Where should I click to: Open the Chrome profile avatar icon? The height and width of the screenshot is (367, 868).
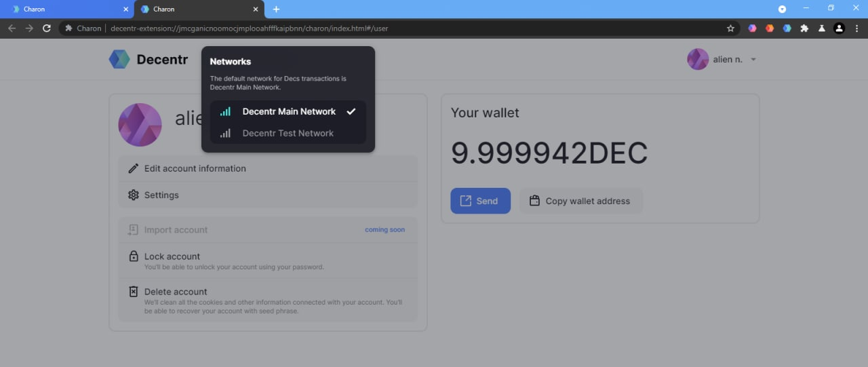(840, 28)
